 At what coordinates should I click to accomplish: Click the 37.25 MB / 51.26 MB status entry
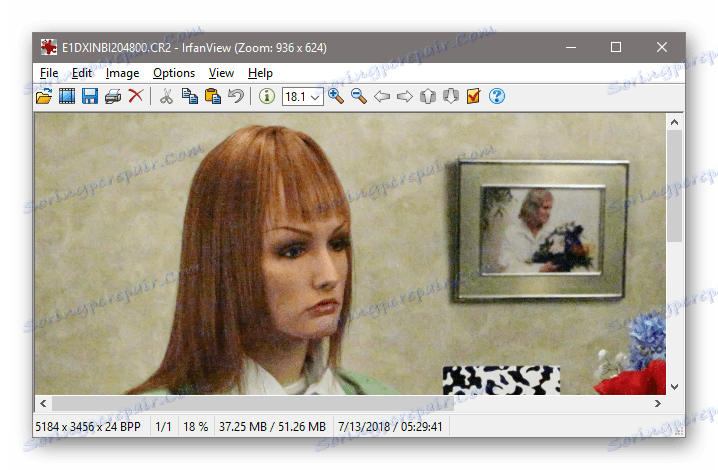[x=272, y=427]
